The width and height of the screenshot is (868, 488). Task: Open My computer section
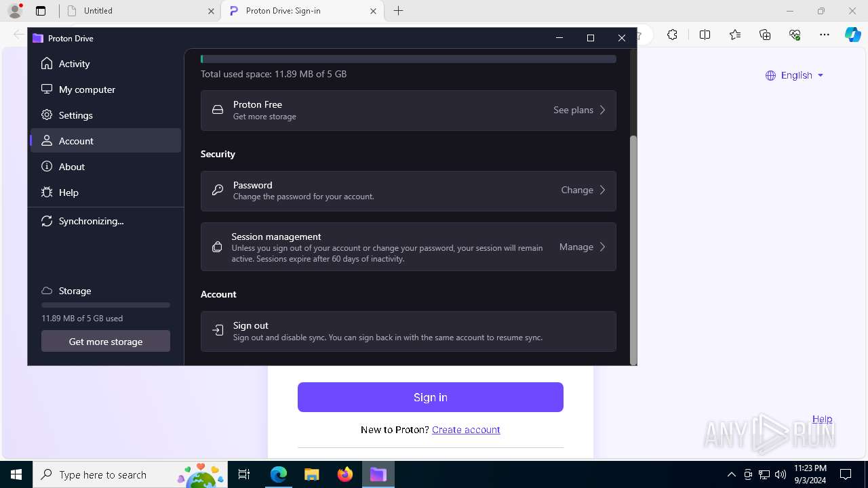pyautogui.click(x=106, y=89)
